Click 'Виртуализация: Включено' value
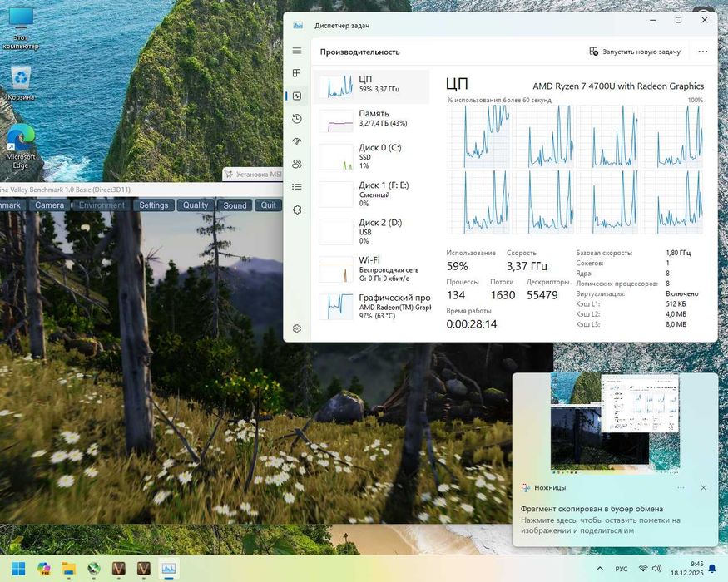Image resolution: width=728 pixels, height=582 pixels. (682, 293)
